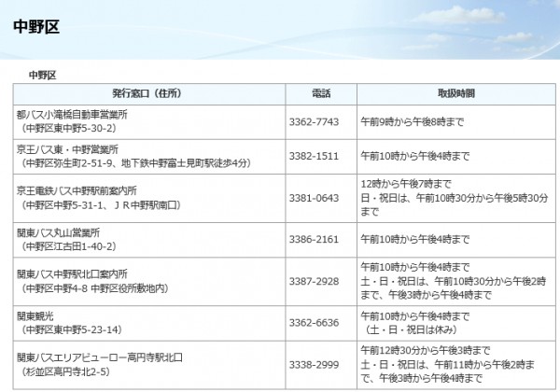Select 京王バス東・中野営業所 name text
This screenshot has width=560, height=392.
click(x=67, y=149)
